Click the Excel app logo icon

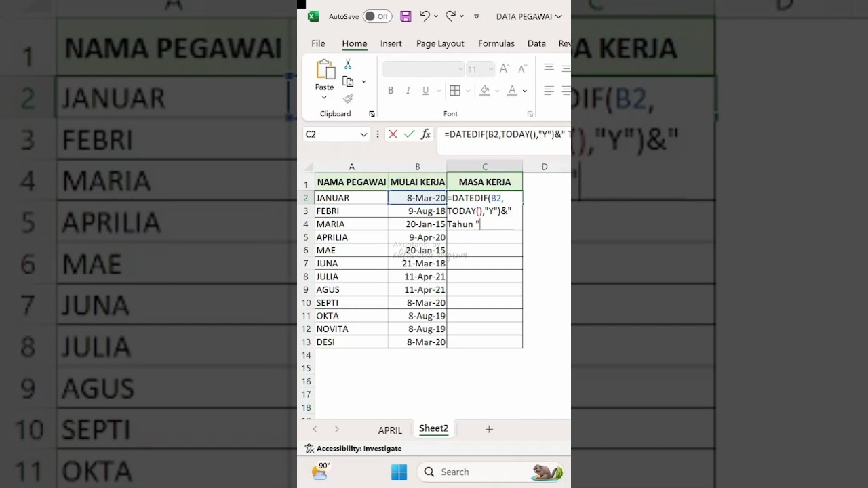[313, 16]
